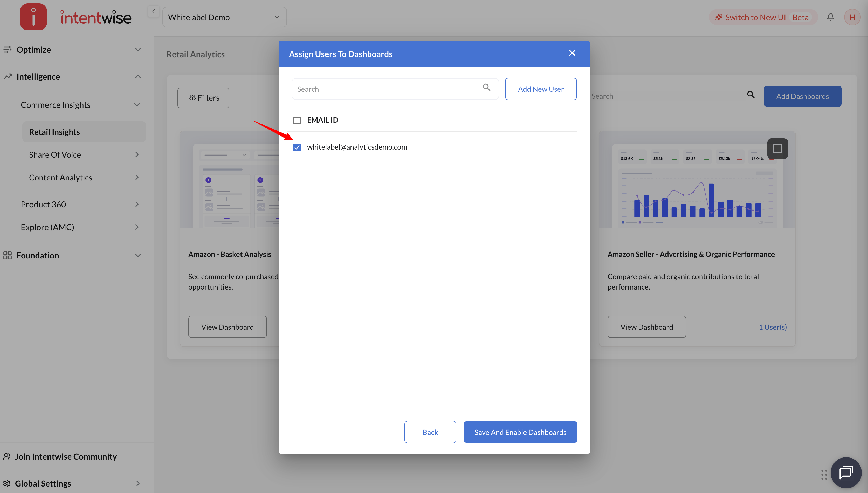
Task: Open the user avatar H icon
Action: tap(852, 17)
